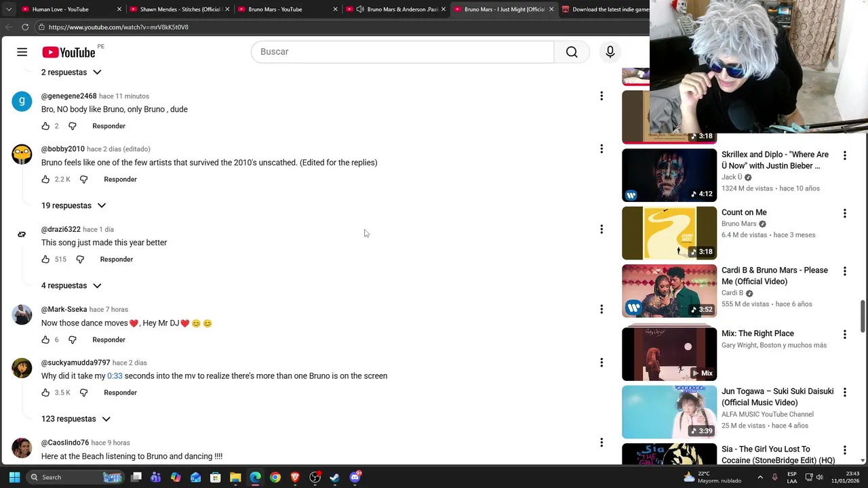868x488 pixels.
Task: Open Steam from the taskbar
Action: point(334,477)
